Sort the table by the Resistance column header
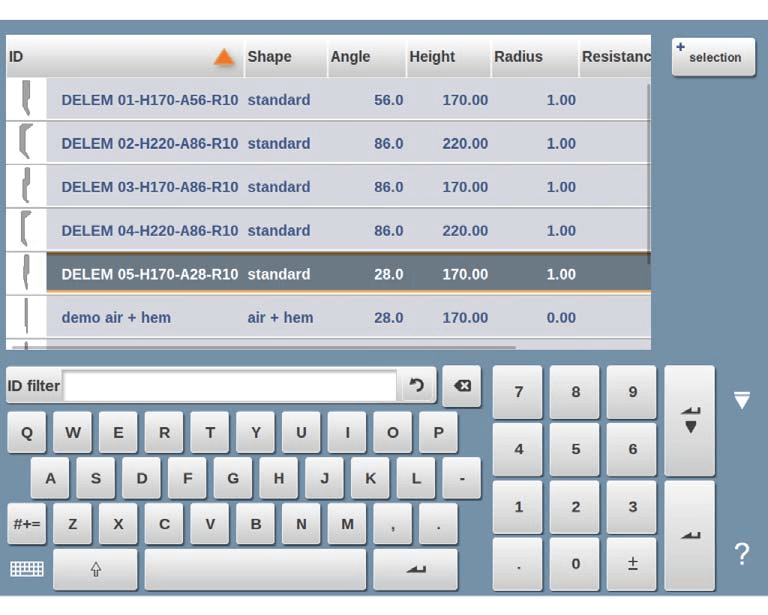 (x=615, y=57)
